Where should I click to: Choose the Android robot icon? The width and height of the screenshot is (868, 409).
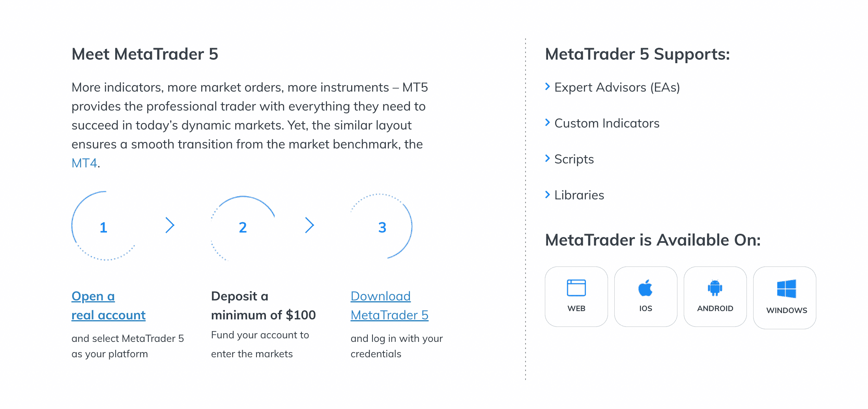pyautogui.click(x=715, y=288)
